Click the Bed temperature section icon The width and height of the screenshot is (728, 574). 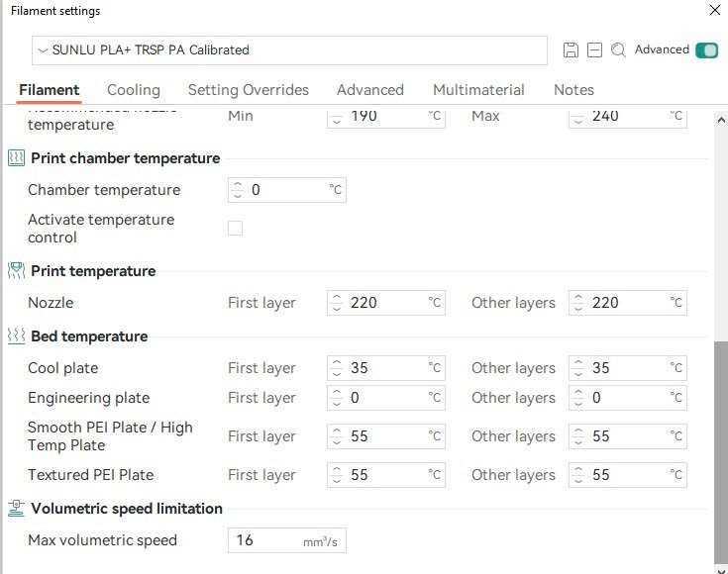click(x=16, y=336)
